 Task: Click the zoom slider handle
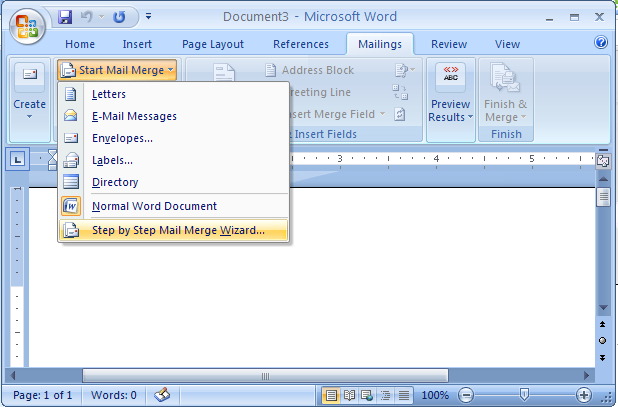click(526, 395)
